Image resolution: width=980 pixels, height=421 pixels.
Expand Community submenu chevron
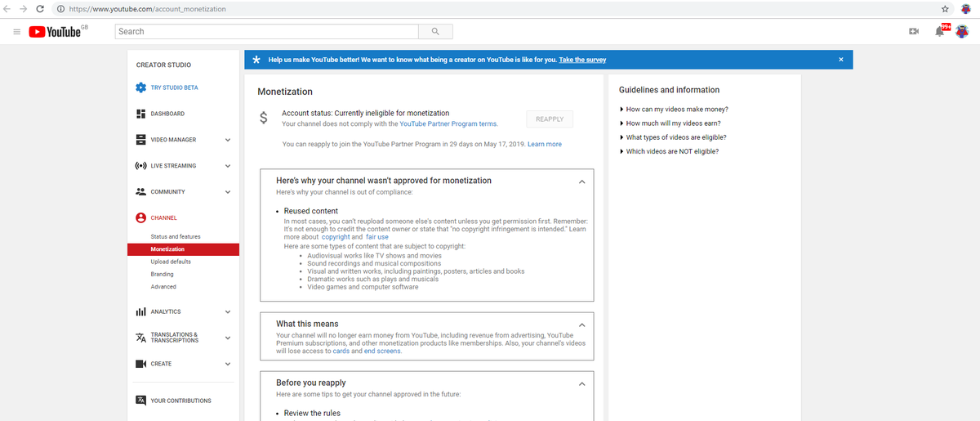(228, 192)
